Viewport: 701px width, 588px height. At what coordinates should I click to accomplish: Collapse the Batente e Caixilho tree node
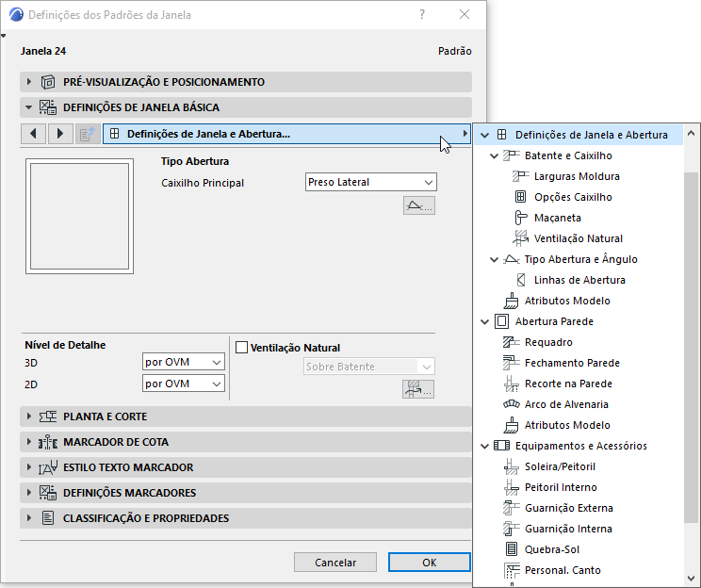(x=494, y=156)
